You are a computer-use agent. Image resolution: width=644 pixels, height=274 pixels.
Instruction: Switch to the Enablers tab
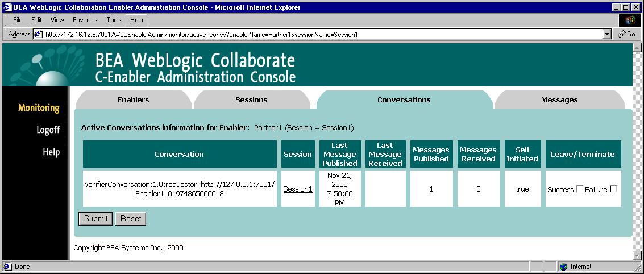coord(134,100)
